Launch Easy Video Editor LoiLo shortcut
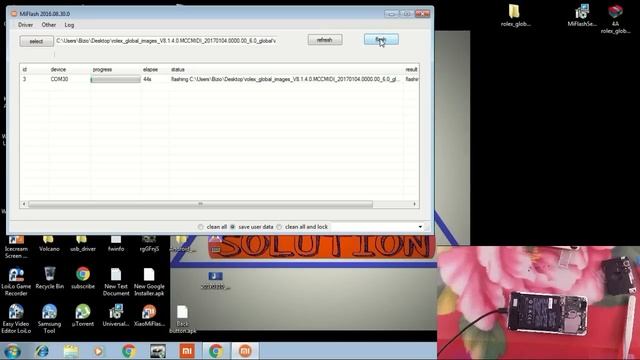Image resolution: width=640 pixels, height=360 pixels. pyautogui.click(x=16, y=319)
